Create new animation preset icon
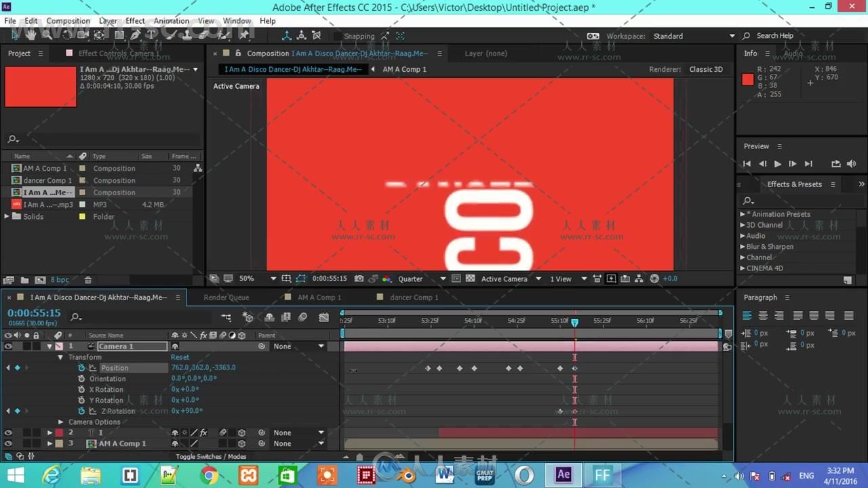The image size is (868, 488). point(848,280)
